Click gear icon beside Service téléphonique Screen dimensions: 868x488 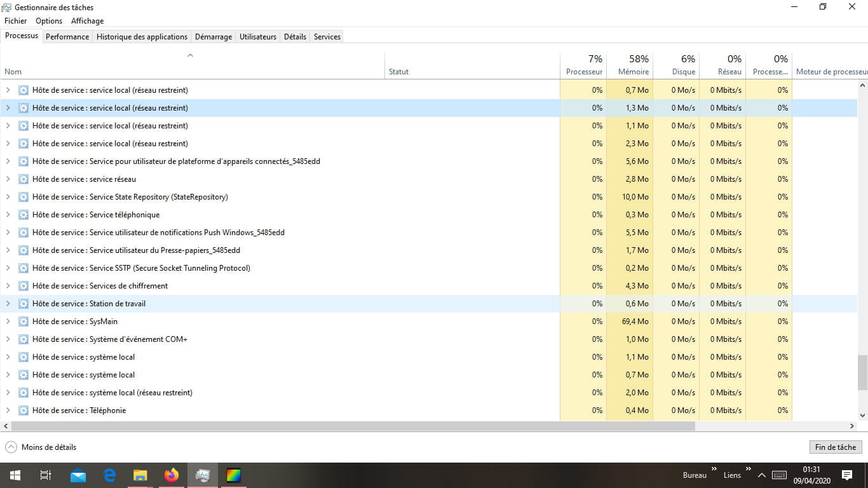pos(24,215)
